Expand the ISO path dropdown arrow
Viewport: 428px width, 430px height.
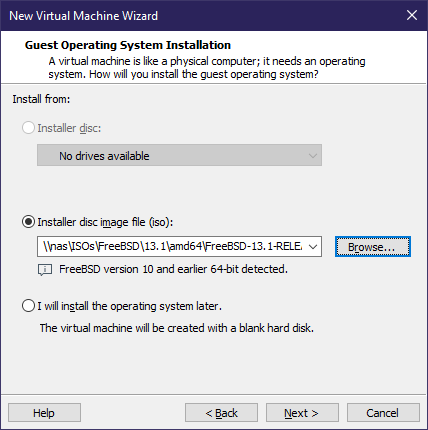[313, 247]
